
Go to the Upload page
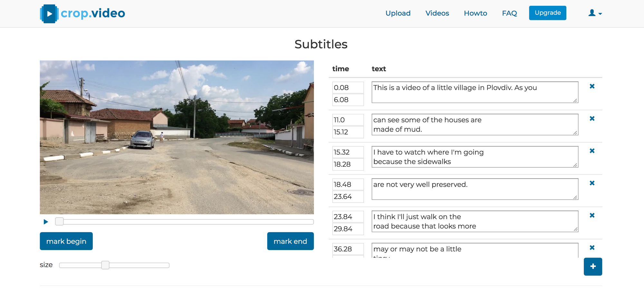tap(398, 13)
